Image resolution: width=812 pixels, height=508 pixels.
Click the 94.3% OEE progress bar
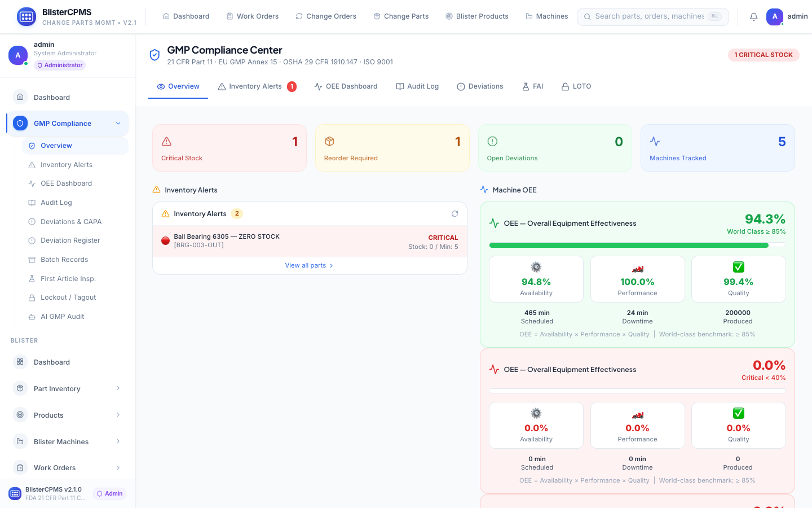(x=637, y=245)
